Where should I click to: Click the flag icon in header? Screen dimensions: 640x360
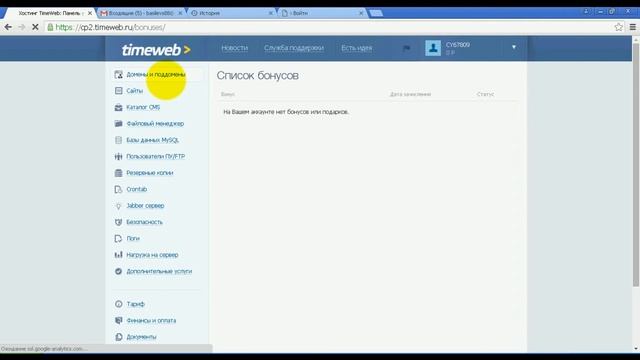[406, 48]
